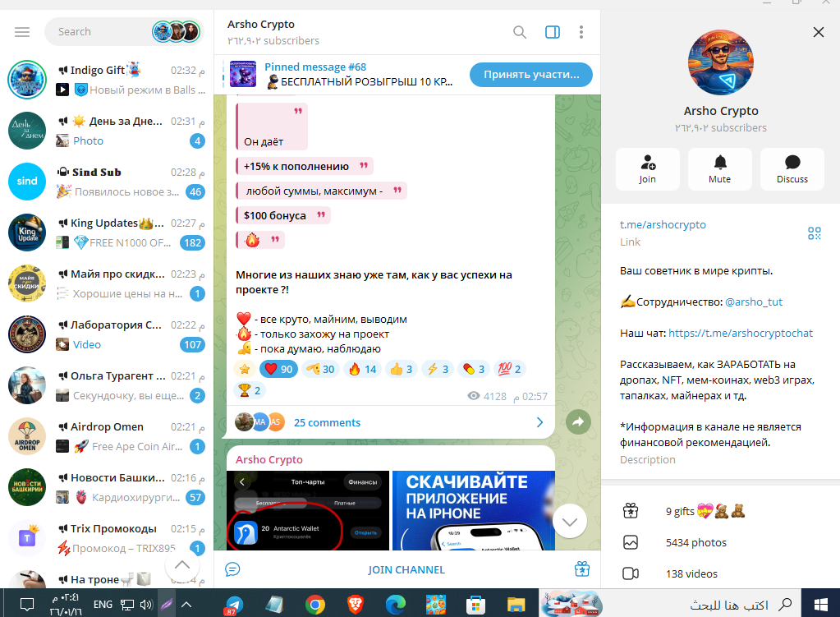Add the thumbs up 3 reaction
The height and width of the screenshot is (617, 840).
tap(401, 369)
